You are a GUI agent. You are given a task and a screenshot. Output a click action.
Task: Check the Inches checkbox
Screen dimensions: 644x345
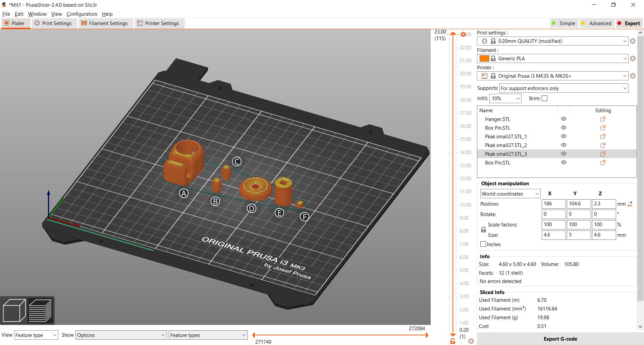click(x=483, y=244)
